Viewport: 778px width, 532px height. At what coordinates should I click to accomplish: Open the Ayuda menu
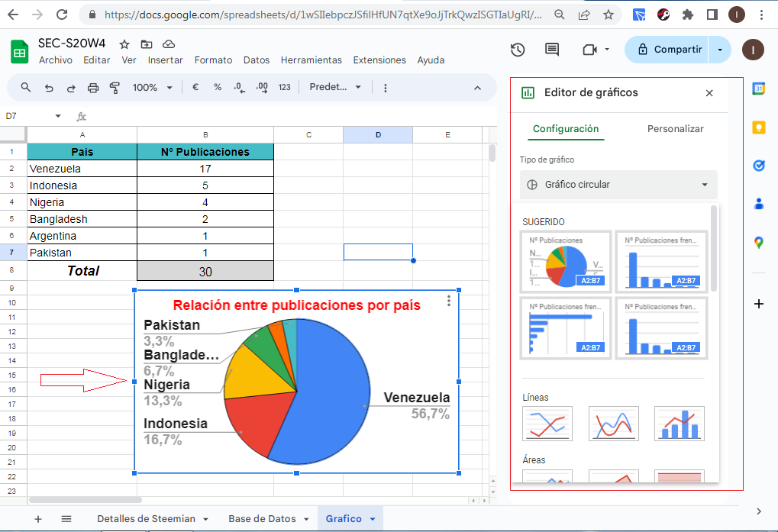coord(431,60)
